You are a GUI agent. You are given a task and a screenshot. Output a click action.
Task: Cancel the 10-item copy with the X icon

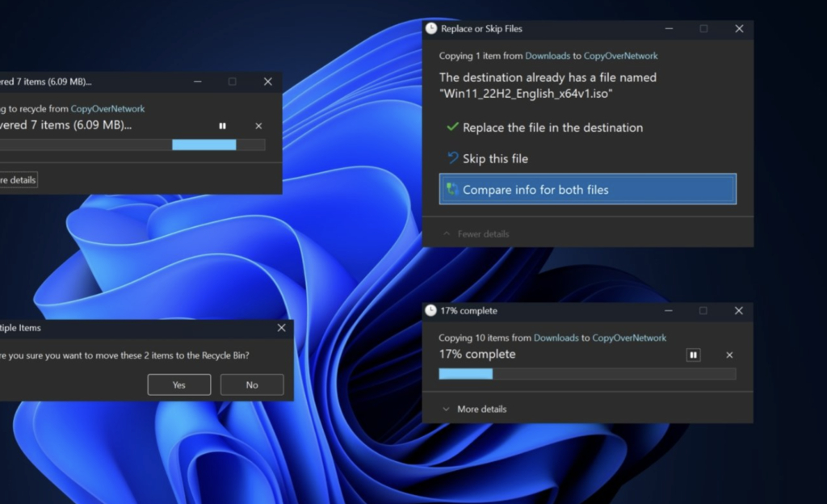click(728, 355)
